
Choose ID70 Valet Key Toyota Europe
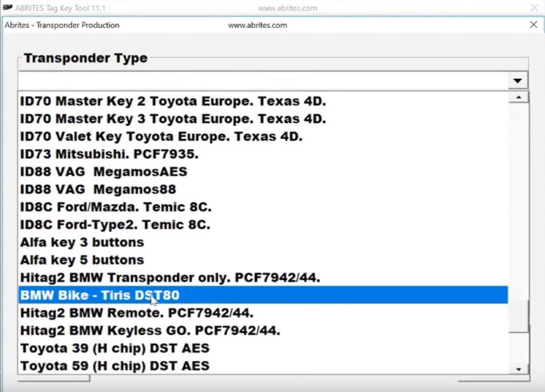(x=161, y=137)
